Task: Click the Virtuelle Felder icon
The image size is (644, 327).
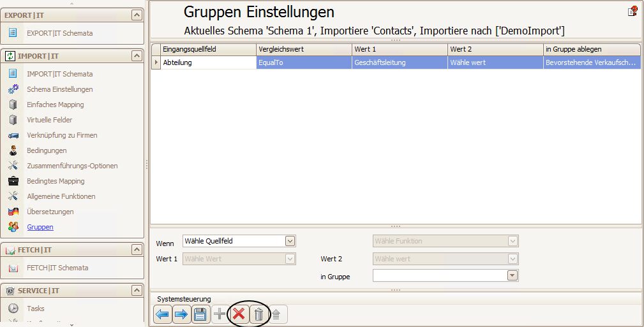Action: click(13, 119)
